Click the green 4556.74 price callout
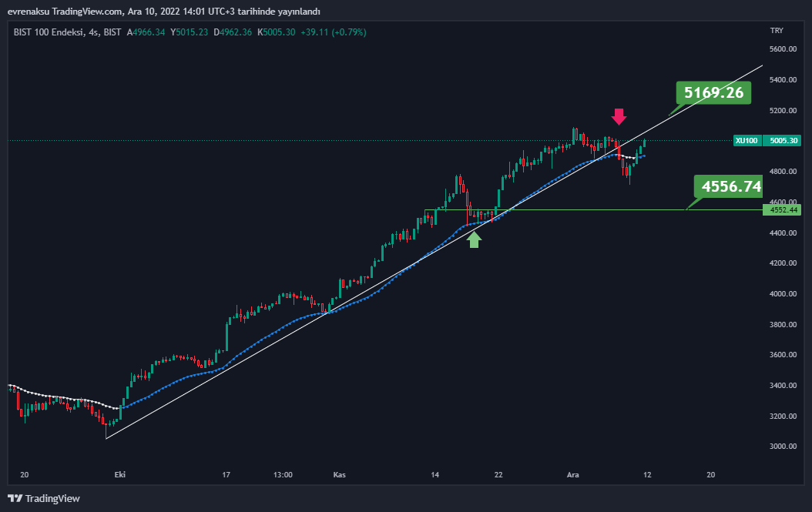 (x=729, y=186)
